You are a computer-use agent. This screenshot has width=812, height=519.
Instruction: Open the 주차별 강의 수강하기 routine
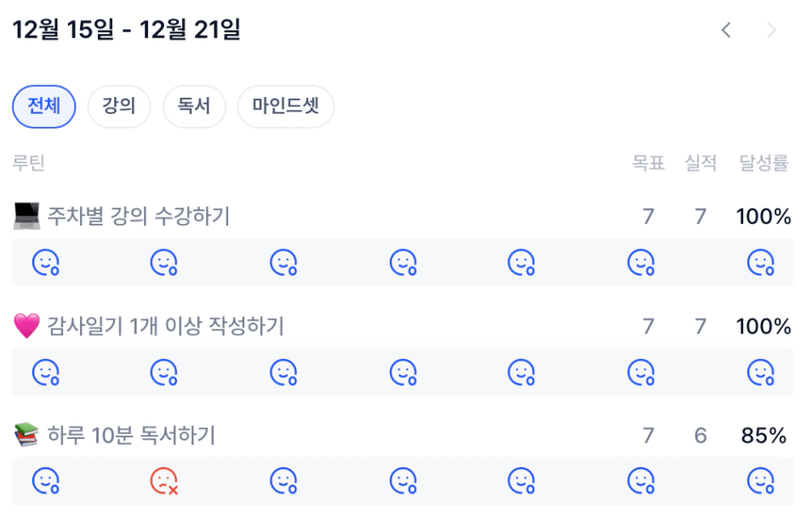[x=139, y=217]
